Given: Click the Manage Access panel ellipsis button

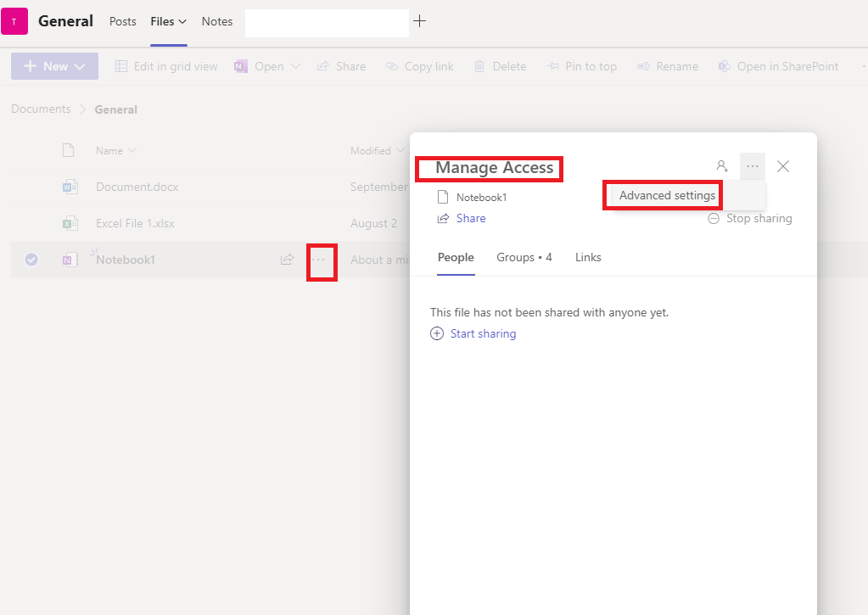Looking at the screenshot, I should [753, 166].
